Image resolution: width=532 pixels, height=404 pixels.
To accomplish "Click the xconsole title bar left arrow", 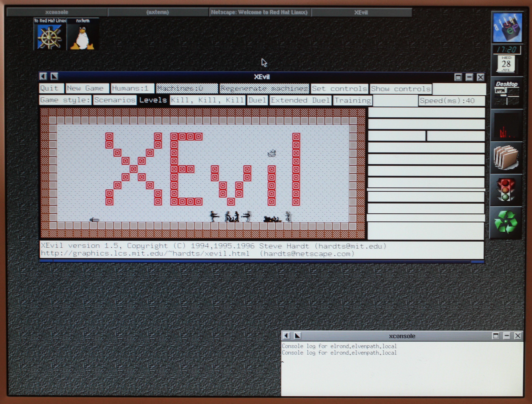I will click(x=286, y=336).
